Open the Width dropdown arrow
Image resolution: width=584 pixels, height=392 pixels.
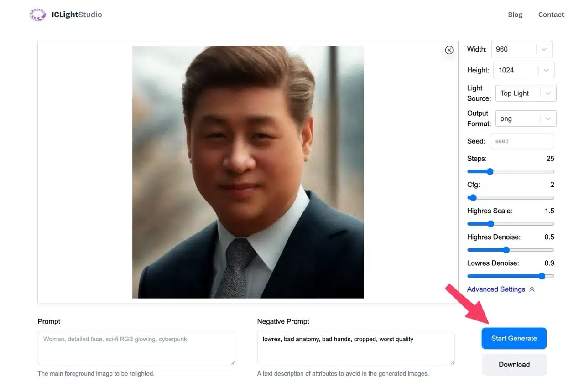click(x=544, y=49)
